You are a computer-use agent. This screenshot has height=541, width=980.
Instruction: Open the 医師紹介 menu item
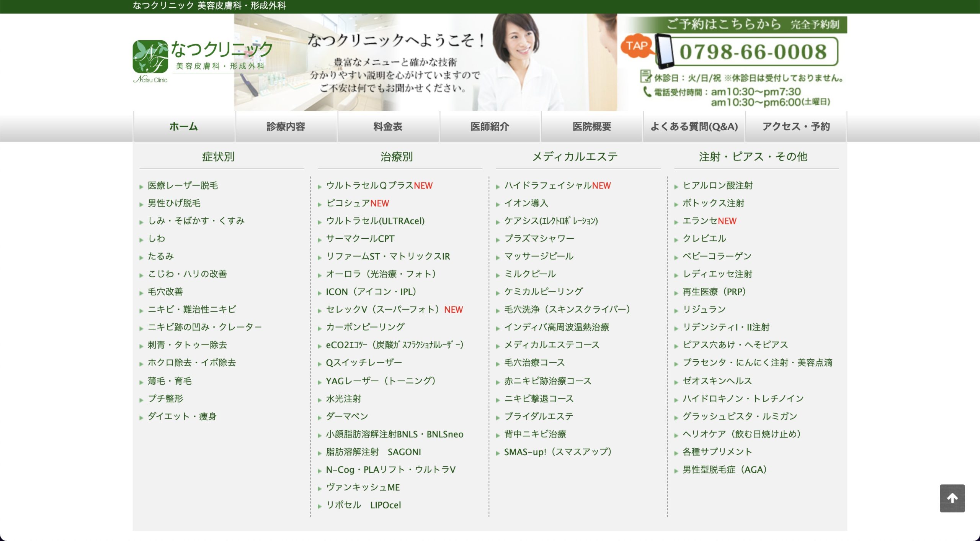click(490, 126)
